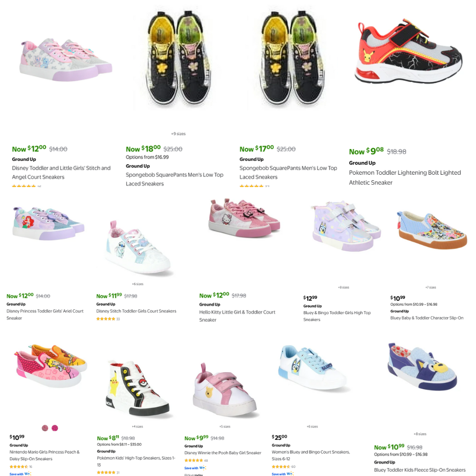Open the Bluey & Bingo High Top Sneakers picture
The image size is (476, 476).
(x=346, y=226)
